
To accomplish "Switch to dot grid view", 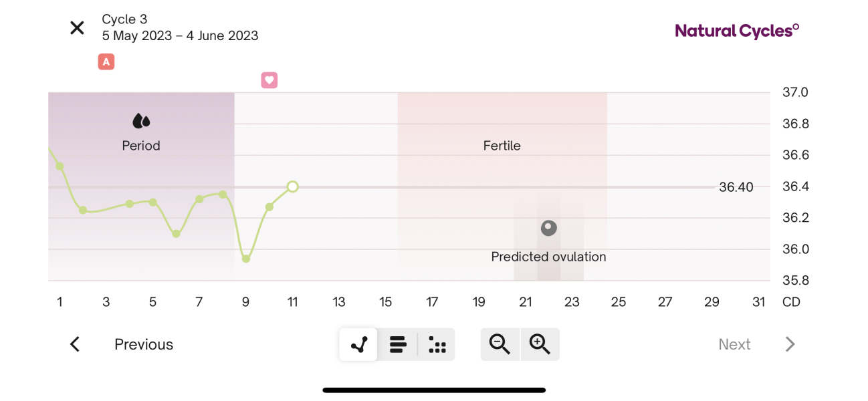I will [x=437, y=344].
